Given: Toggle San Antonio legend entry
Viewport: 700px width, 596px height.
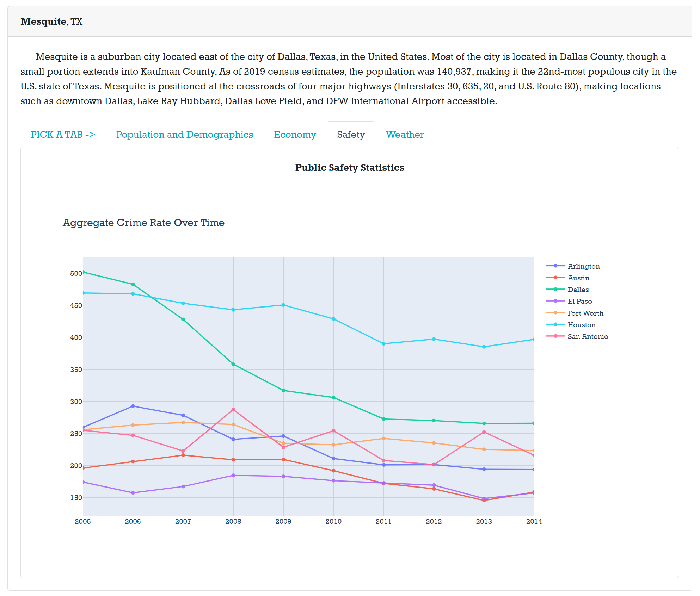Looking at the screenshot, I should [588, 336].
